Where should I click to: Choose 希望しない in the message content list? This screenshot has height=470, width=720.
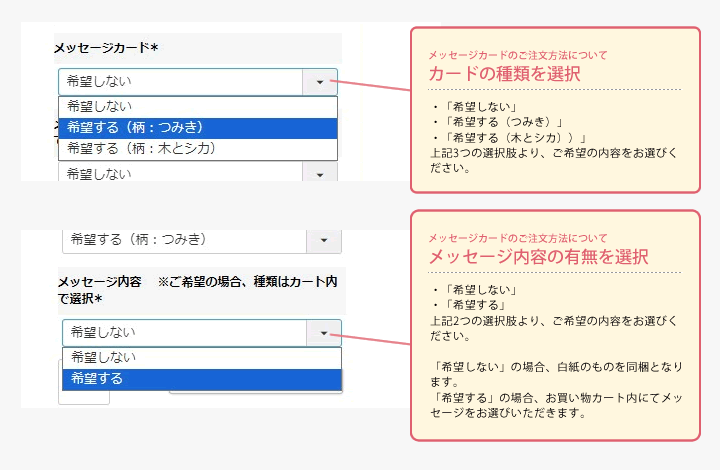(202, 358)
